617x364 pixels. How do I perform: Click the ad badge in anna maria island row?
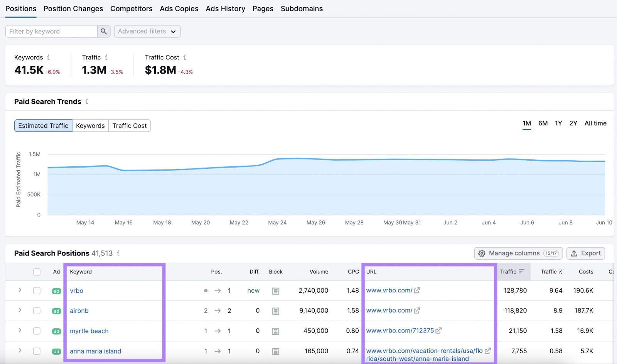click(x=56, y=351)
